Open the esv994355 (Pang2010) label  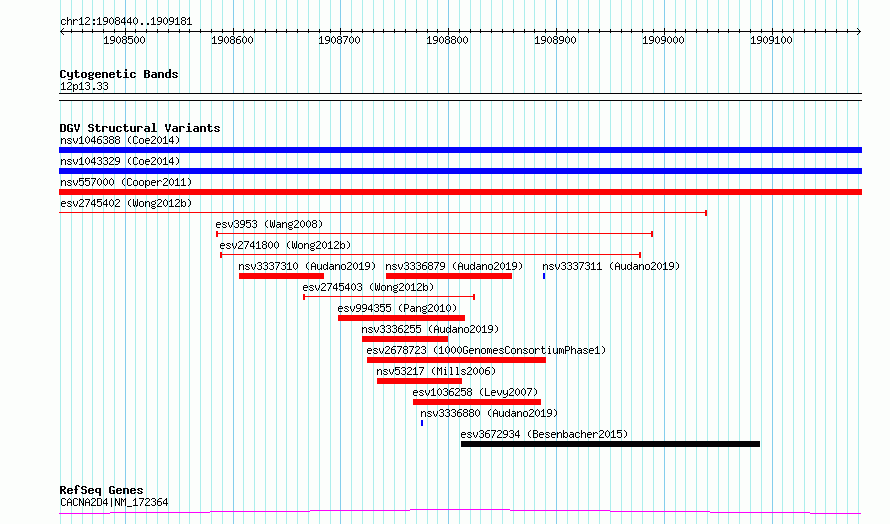point(397,308)
